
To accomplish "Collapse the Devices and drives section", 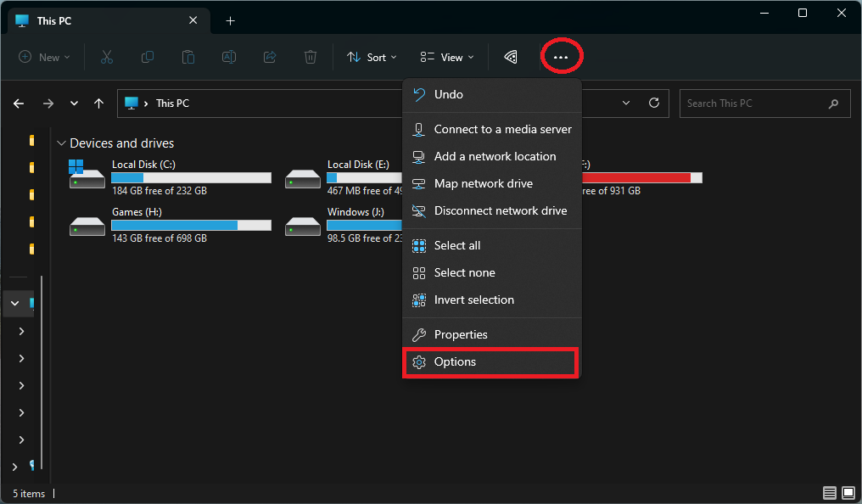I will (60, 143).
